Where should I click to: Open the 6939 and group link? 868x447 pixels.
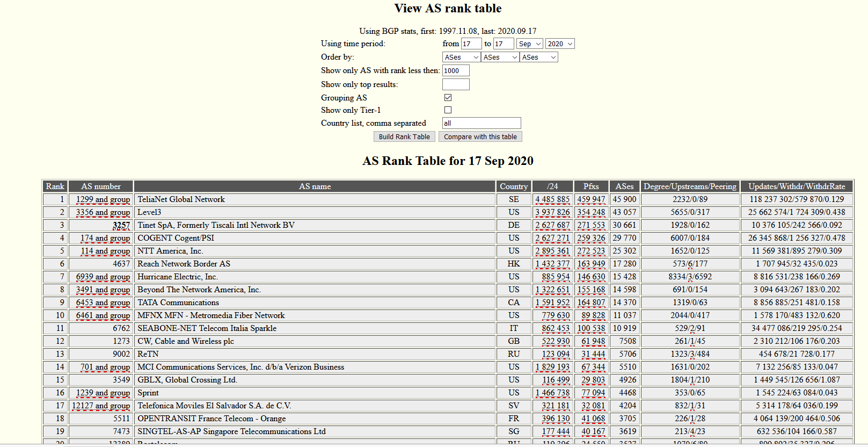coord(103,277)
